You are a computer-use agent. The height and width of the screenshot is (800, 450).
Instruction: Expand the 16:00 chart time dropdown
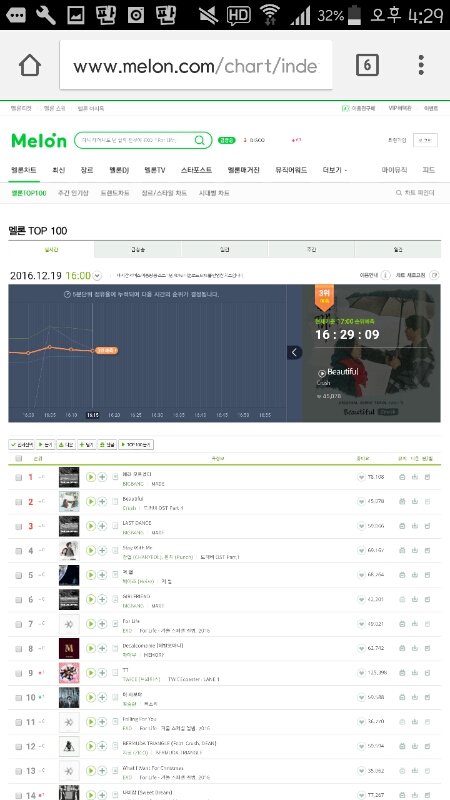pos(97,276)
